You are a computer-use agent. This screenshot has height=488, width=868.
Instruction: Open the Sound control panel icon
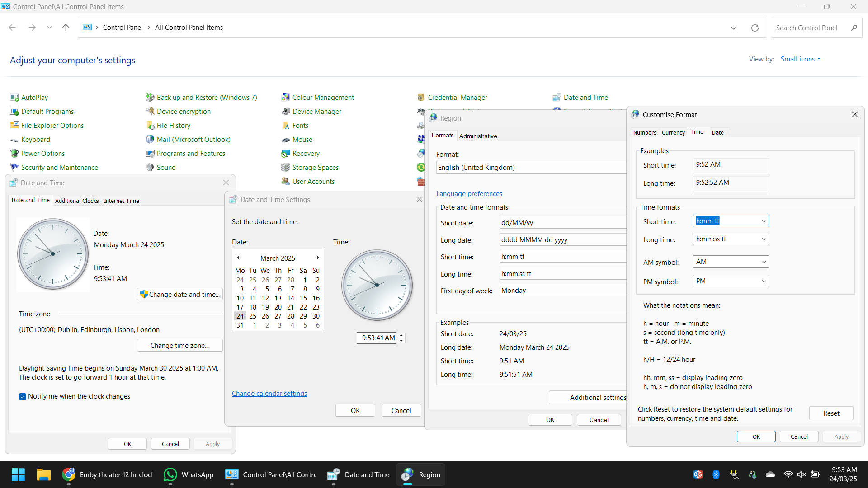pos(150,168)
